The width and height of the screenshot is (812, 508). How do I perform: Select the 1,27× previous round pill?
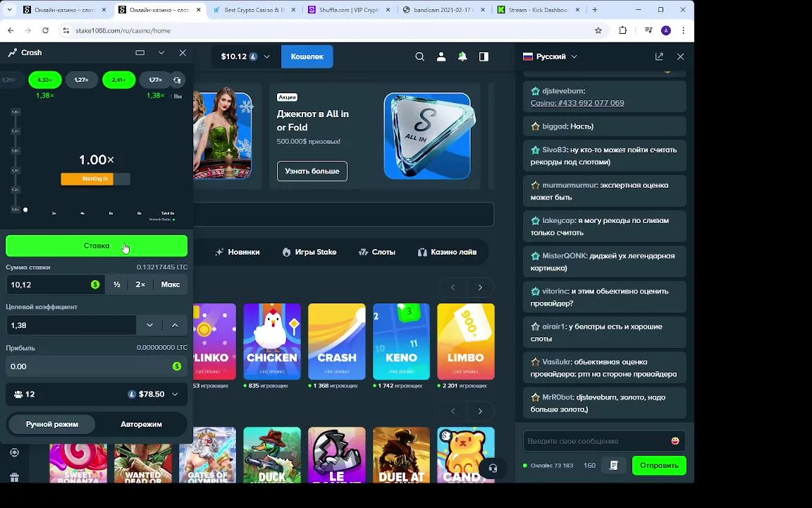click(81, 80)
